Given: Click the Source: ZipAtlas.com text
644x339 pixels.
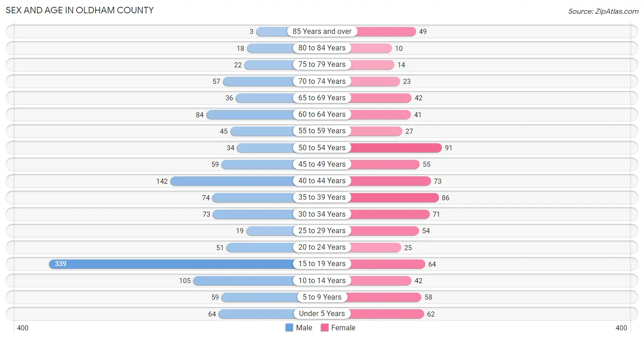Looking at the screenshot, I should point(603,11).
